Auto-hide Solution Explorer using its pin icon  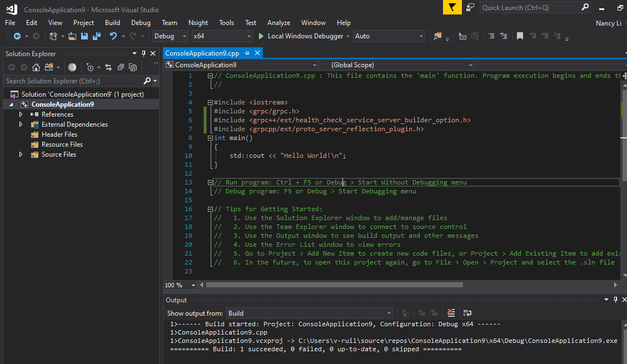pyautogui.click(x=143, y=53)
